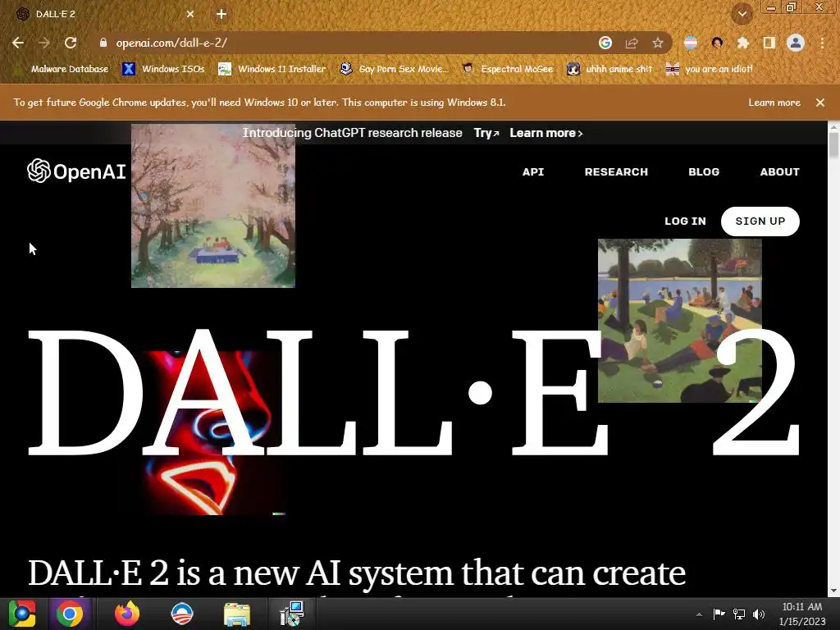This screenshot has width=840, height=630.
Task: Click the SIGN UP button
Action: [760, 221]
